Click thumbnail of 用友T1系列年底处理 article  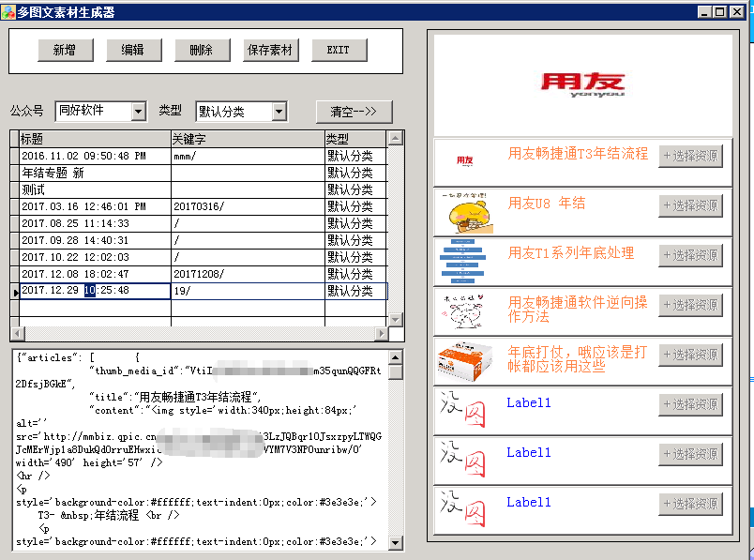tap(464, 261)
